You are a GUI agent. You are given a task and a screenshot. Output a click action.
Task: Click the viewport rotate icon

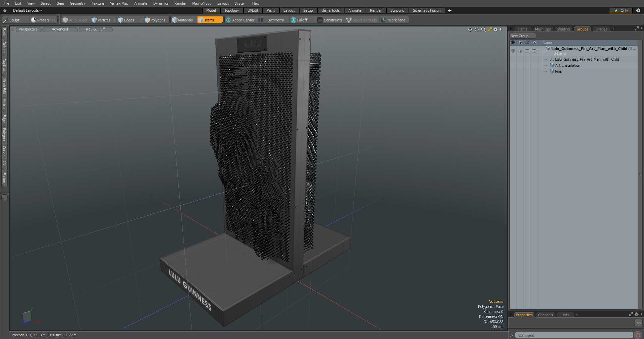point(477,29)
